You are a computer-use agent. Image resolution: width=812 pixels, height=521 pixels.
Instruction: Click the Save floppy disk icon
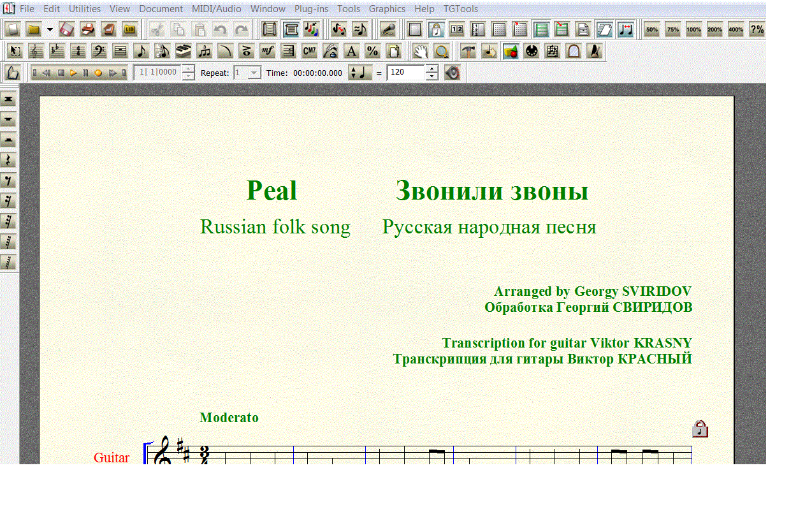coord(67,29)
